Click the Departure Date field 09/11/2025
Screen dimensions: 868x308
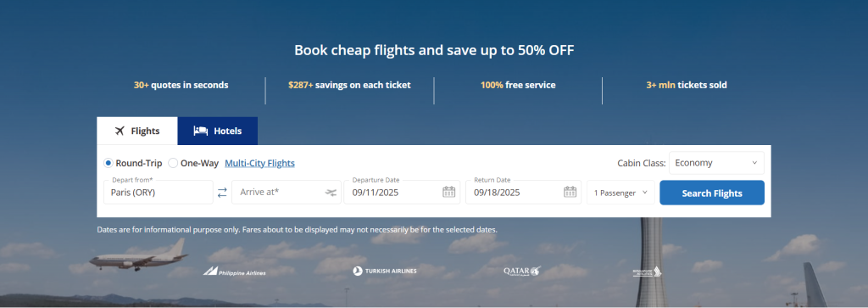402,193
